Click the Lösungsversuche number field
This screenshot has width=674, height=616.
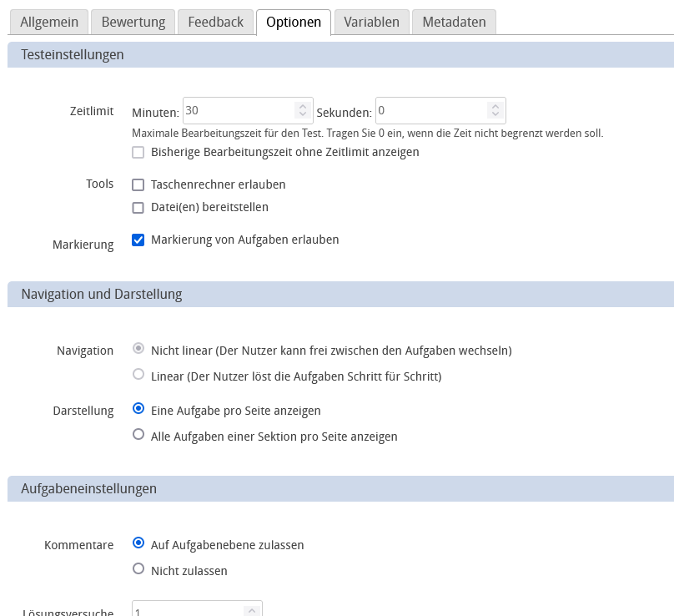pyautogui.click(x=188, y=609)
